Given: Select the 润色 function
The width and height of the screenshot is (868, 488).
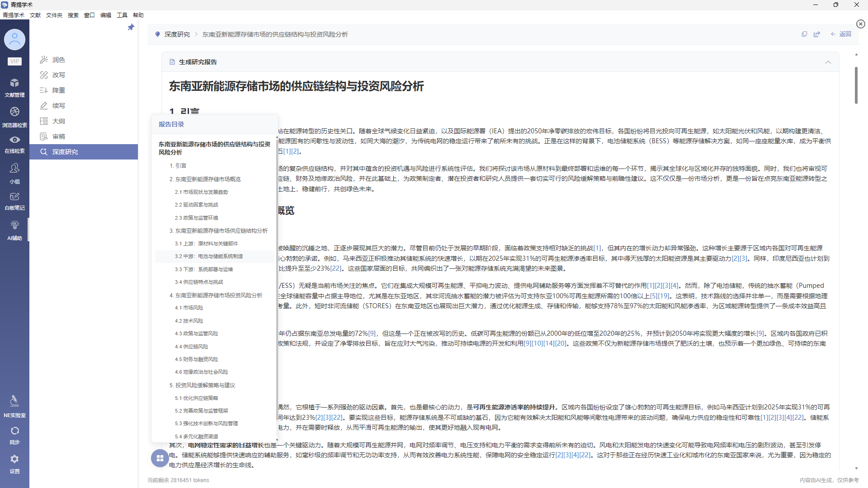Looking at the screenshot, I should [58, 60].
